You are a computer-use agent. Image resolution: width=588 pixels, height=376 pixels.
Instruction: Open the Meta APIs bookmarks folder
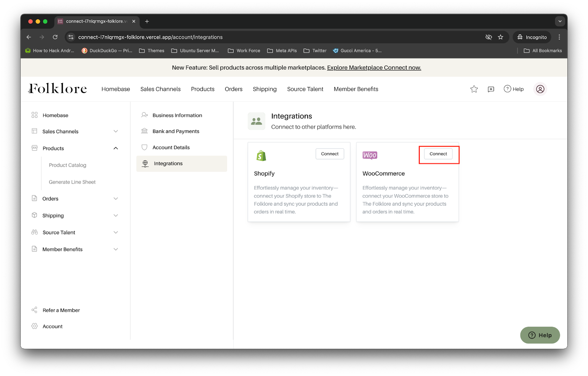pyautogui.click(x=282, y=51)
